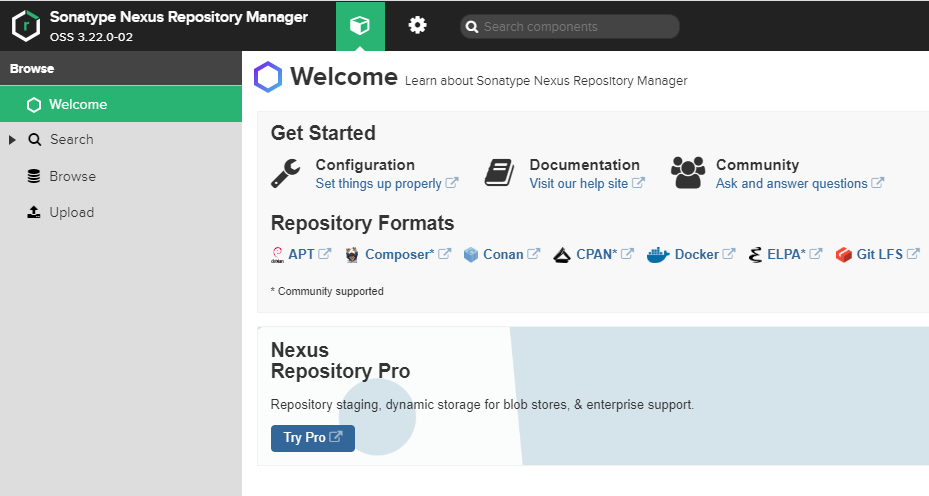Screen dimensions: 929x496
Task: Click the Upload tray icon
Action: 34,212
